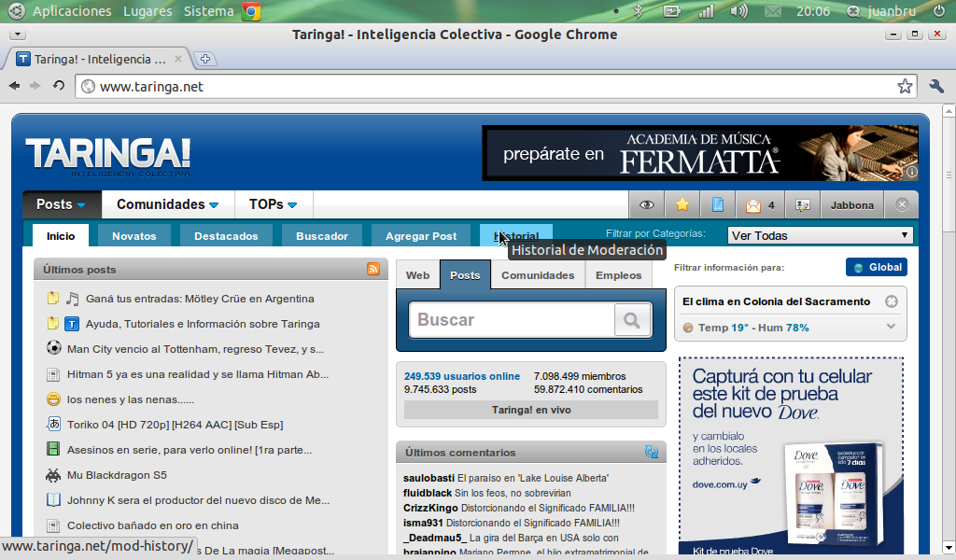Image resolution: width=956 pixels, height=560 pixels.
Task: Open network signal indicator
Action: coord(706,11)
